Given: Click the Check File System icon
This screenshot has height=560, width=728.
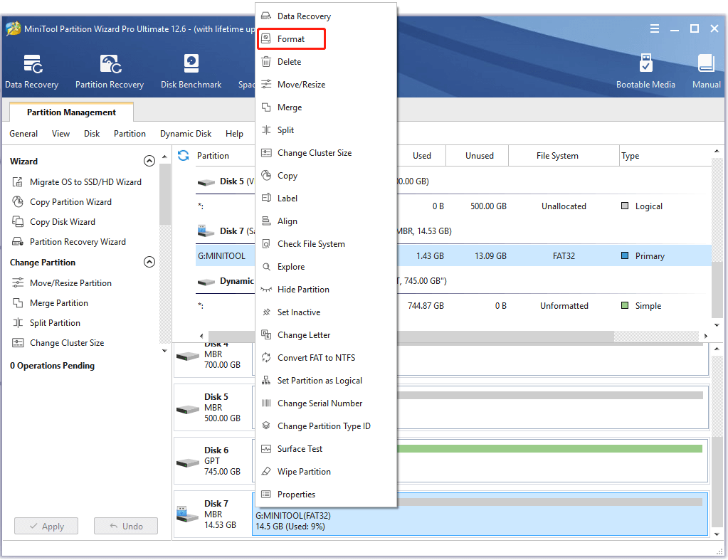Looking at the screenshot, I should coord(266,244).
